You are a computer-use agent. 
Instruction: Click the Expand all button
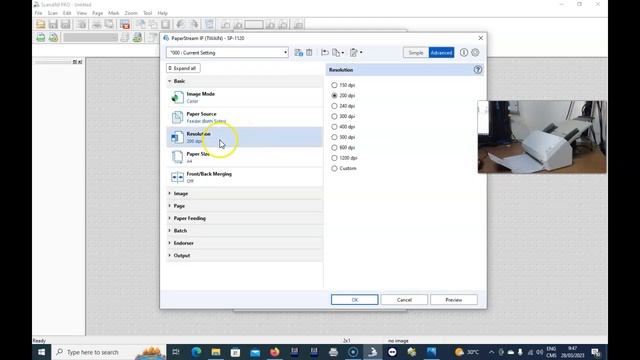coord(183,68)
